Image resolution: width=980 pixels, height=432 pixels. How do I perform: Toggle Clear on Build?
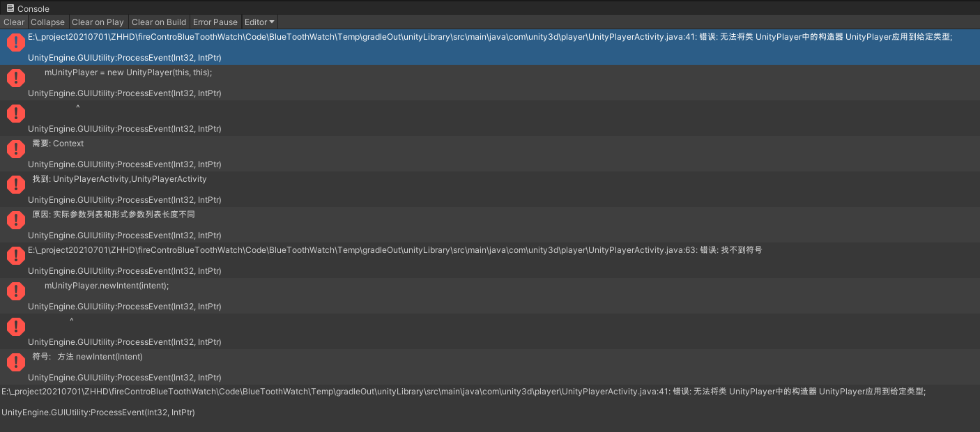[159, 22]
